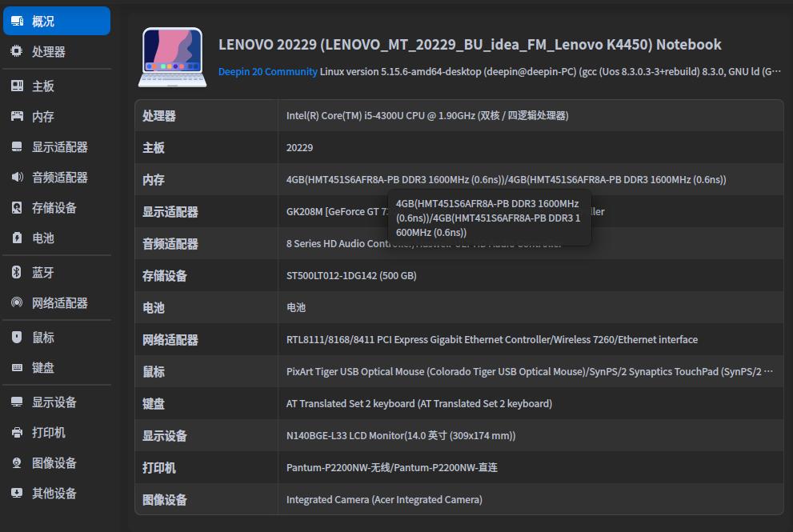The height and width of the screenshot is (532, 793).
Task: Select the 图像设备 camera icon
Action: coord(17,462)
